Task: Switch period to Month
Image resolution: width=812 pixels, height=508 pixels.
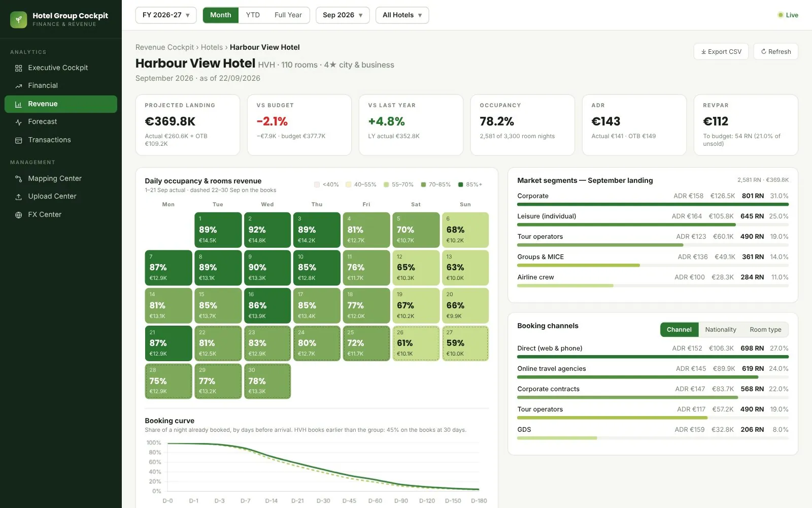Action: 221,15
